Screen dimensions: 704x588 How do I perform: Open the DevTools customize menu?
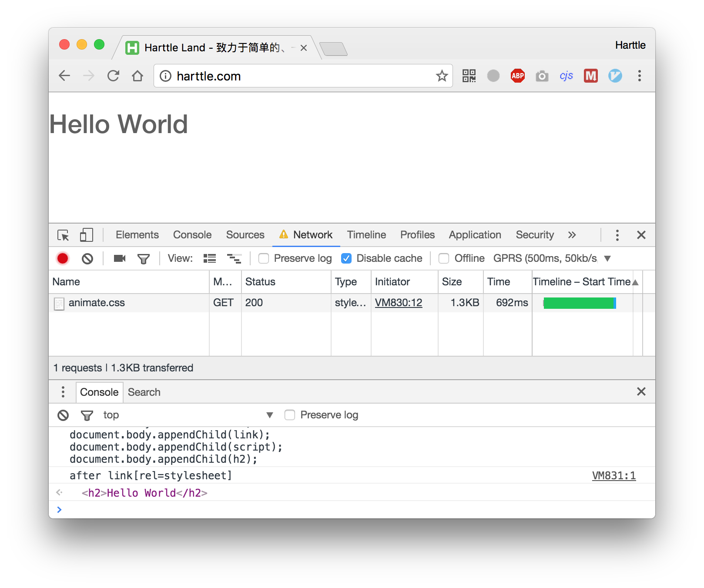617,235
